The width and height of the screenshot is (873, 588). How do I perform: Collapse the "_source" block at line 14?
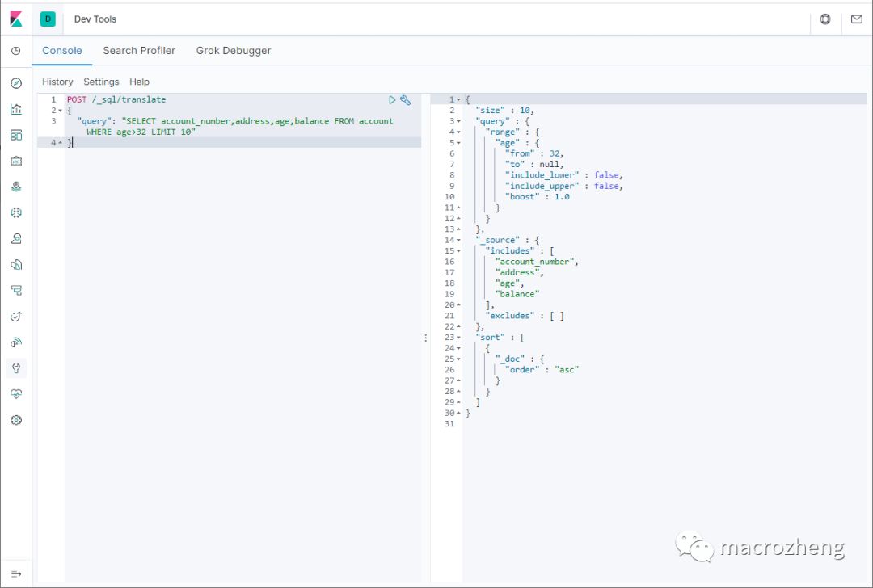[458, 241]
